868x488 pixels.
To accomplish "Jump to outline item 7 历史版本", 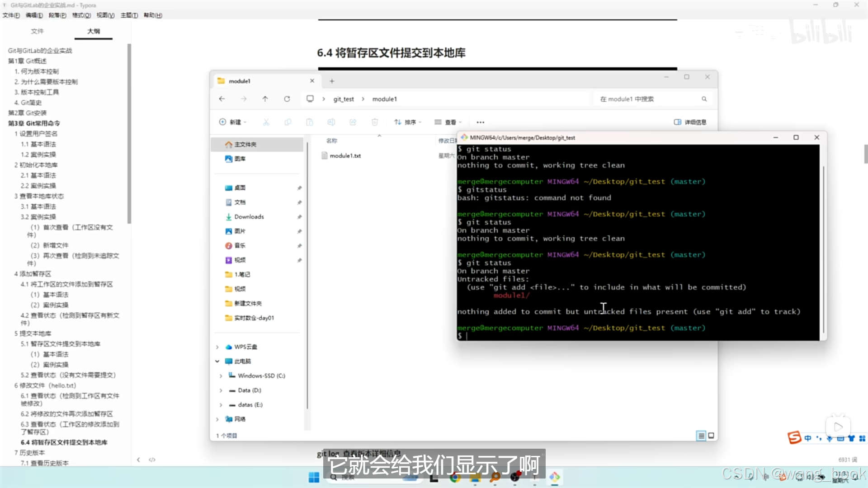I will click(29, 453).
